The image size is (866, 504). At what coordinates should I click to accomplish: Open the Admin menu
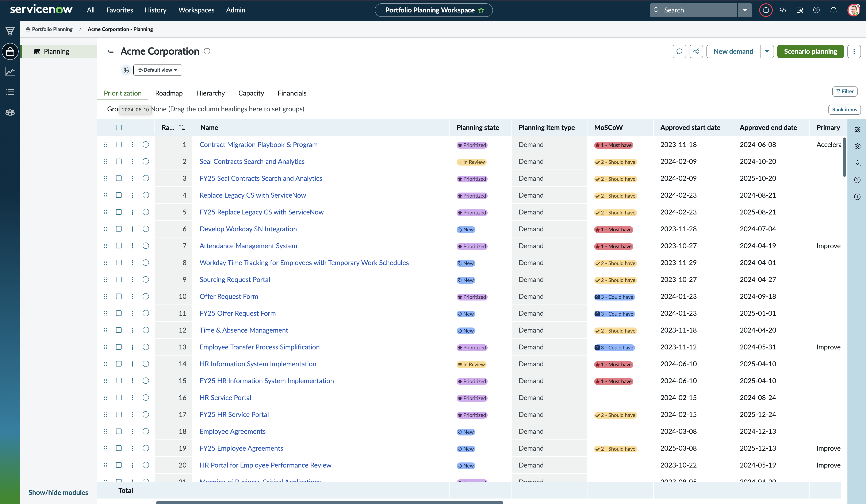[x=236, y=10]
